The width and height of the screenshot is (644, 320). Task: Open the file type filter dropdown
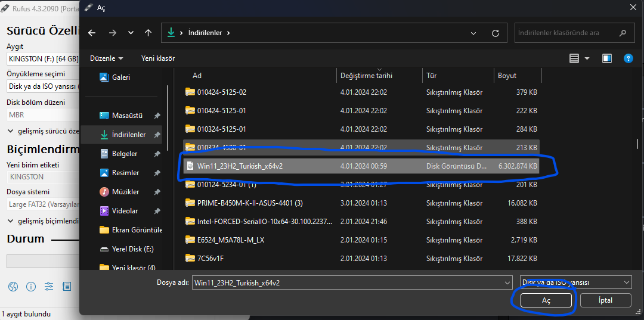[575, 282]
